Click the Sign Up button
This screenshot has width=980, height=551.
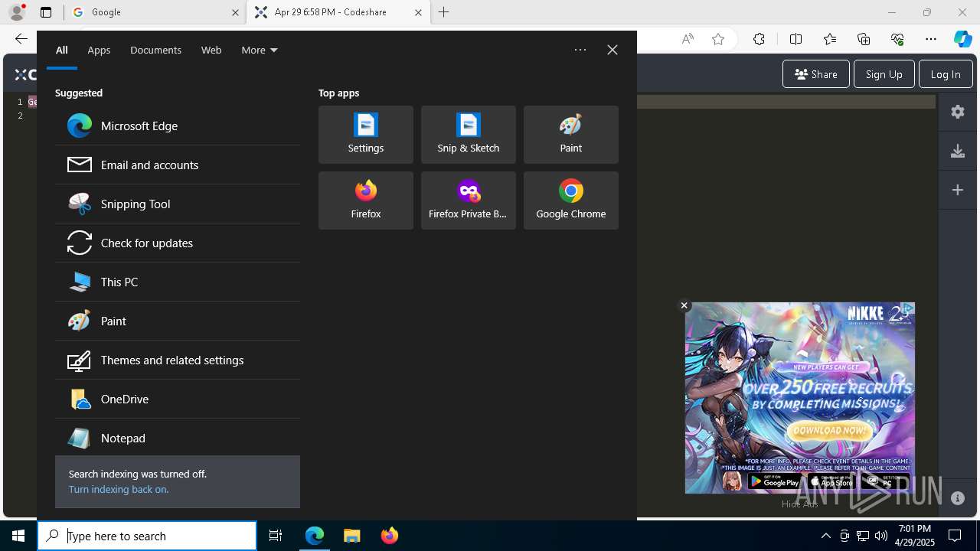coord(884,74)
